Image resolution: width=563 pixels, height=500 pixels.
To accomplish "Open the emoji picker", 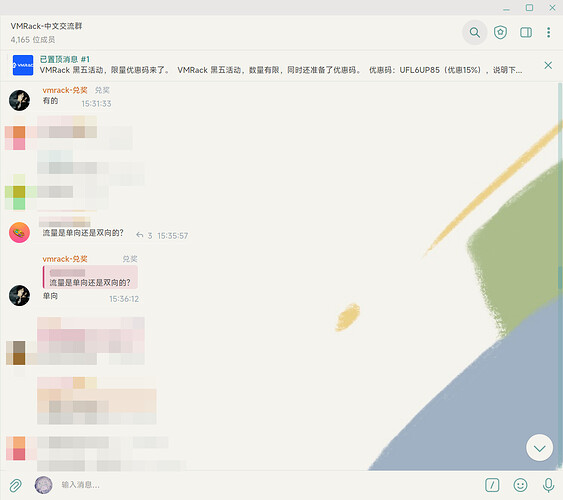I will (x=520, y=485).
